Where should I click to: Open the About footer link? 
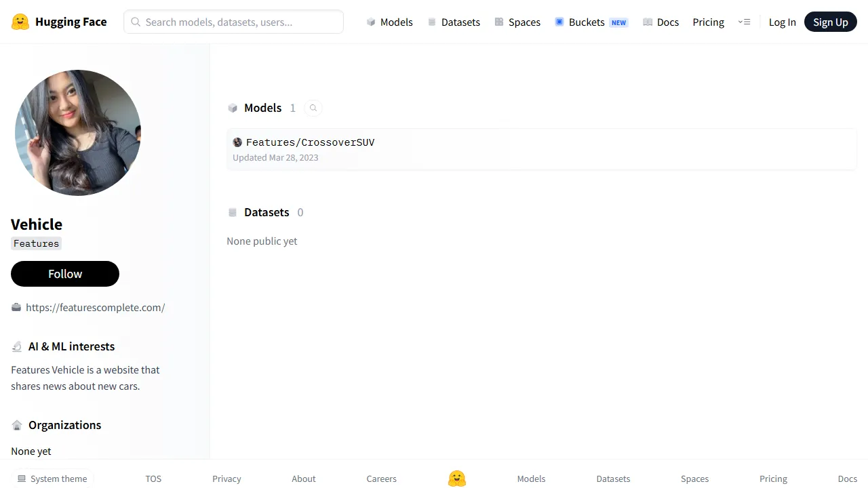tap(304, 479)
